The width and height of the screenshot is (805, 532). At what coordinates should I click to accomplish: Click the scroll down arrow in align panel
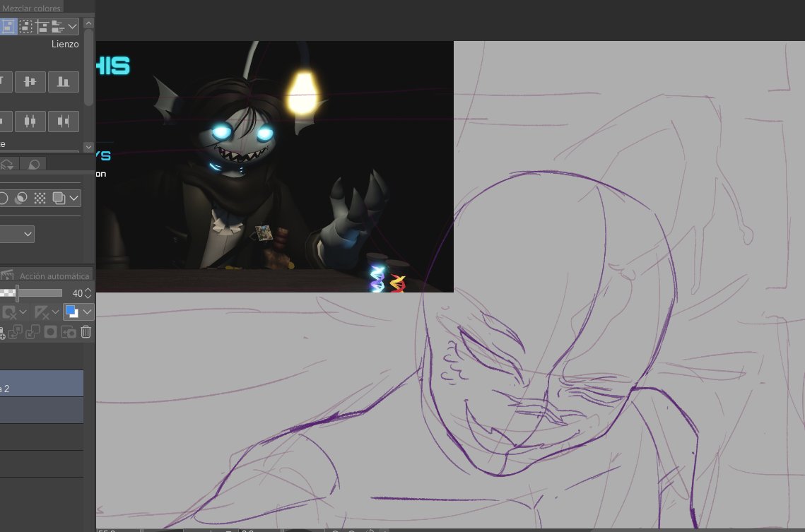pos(89,147)
